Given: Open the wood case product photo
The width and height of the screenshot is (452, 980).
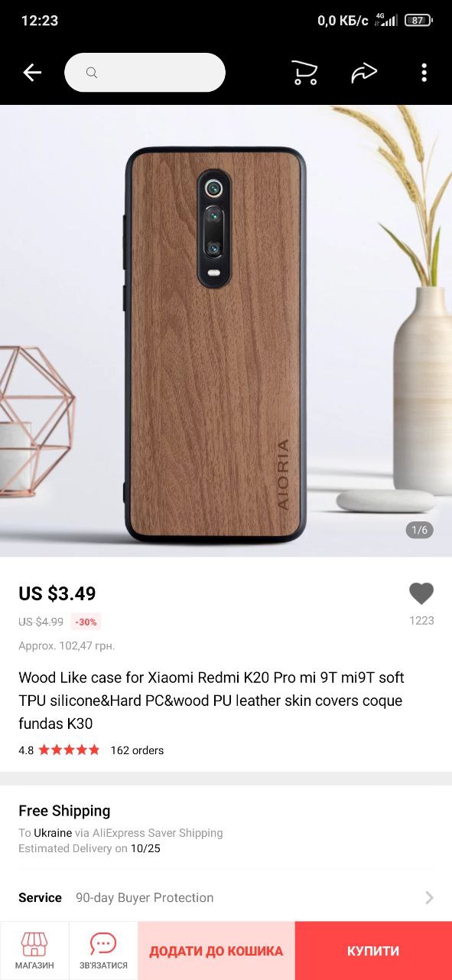Looking at the screenshot, I should pos(226,331).
